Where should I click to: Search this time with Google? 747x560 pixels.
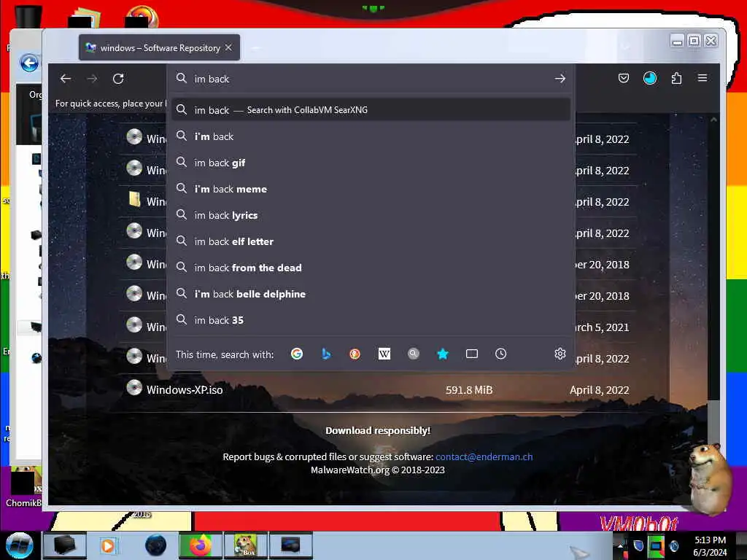tap(297, 354)
